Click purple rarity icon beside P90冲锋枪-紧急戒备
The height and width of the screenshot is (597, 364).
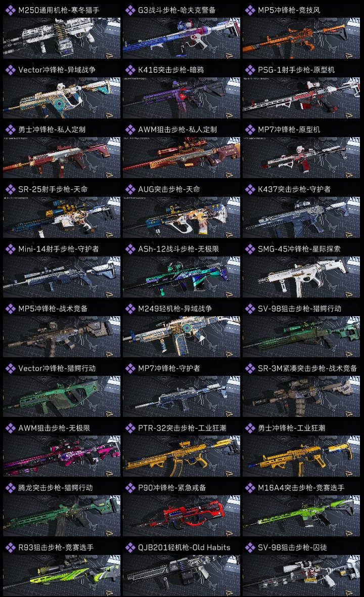pyautogui.click(x=130, y=488)
